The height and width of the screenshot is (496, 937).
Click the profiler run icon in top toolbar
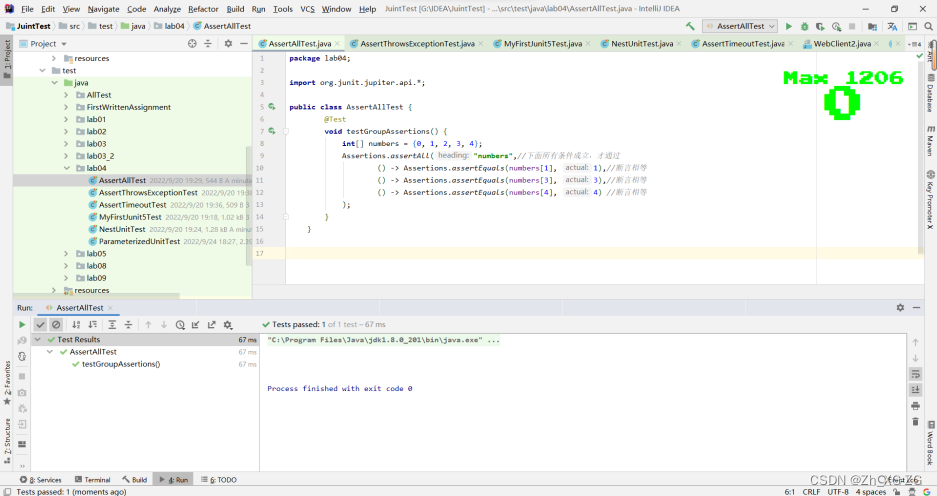[836, 26]
